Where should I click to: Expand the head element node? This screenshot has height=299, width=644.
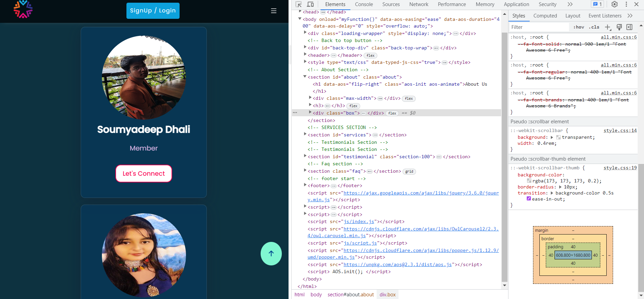point(300,11)
